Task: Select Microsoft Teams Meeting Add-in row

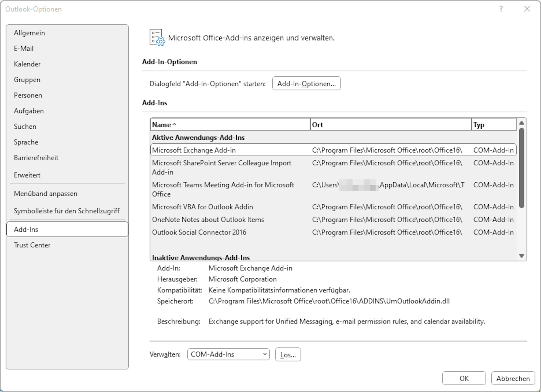Action: 334,190
